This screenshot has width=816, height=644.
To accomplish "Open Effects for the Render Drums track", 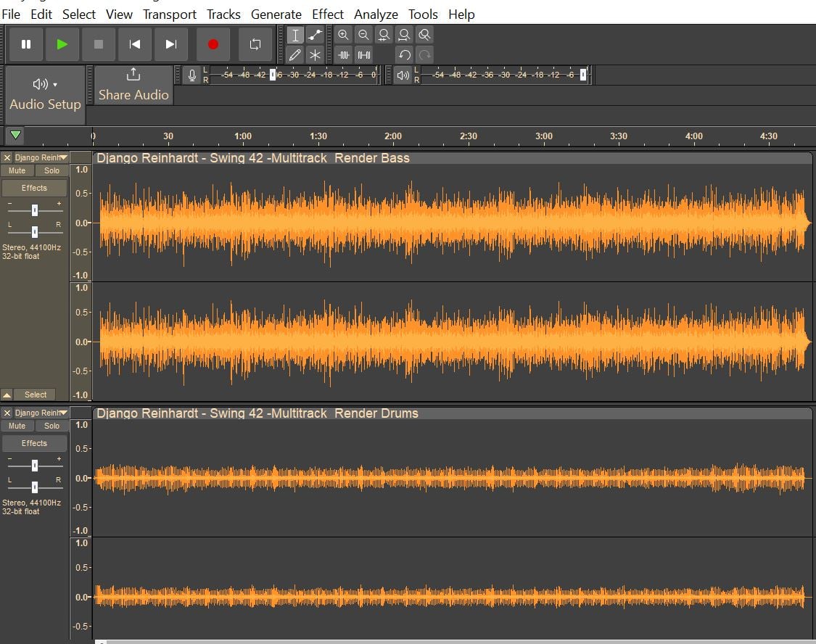I will pos(34,443).
